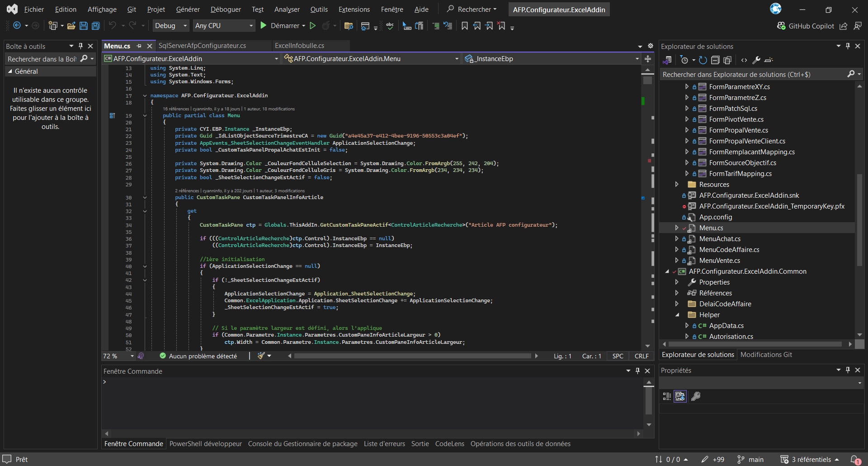Expand the Resources folder in Solution Explorer
The image size is (868, 466).
(677, 185)
